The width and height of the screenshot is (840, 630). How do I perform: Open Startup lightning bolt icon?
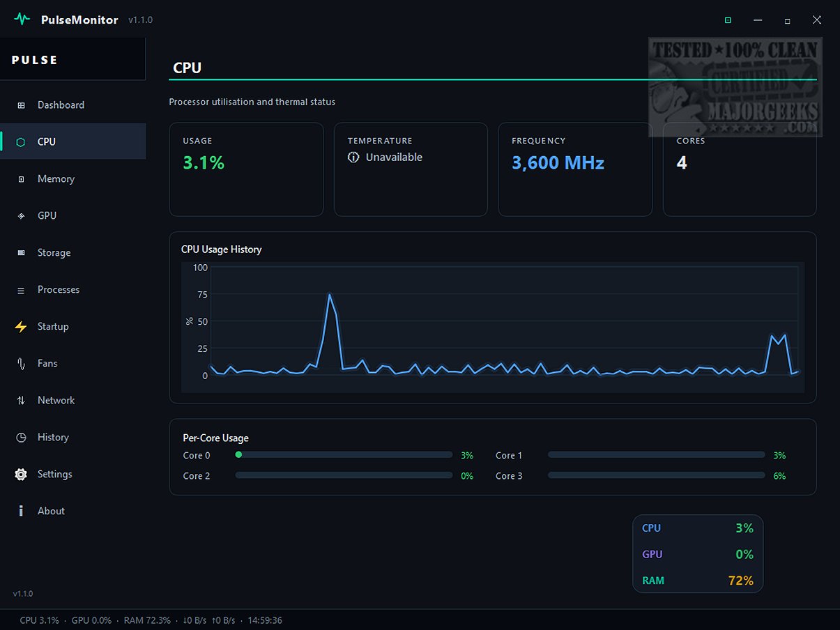tap(21, 327)
